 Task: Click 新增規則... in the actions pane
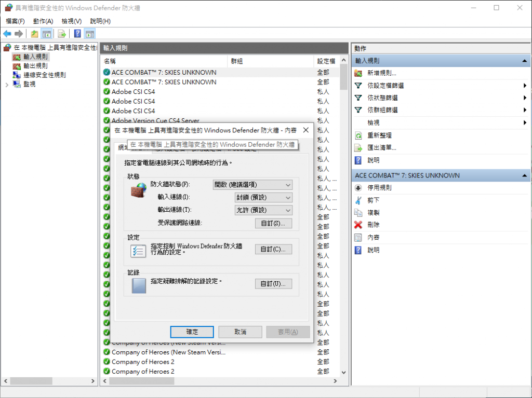tap(382, 73)
